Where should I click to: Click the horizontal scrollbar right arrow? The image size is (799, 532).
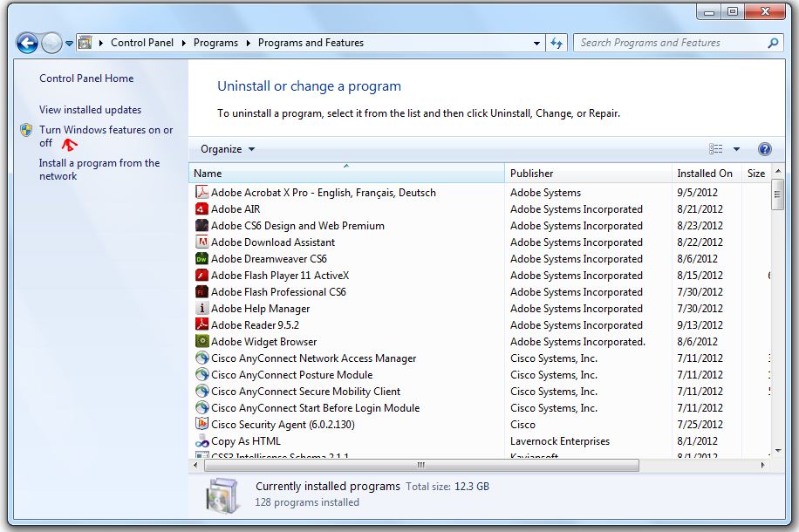pos(763,465)
